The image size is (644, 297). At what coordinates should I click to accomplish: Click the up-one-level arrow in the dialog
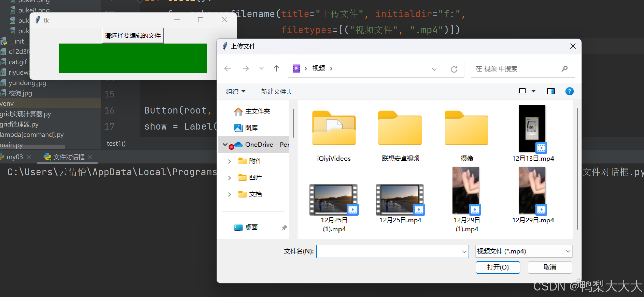[276, 68]
